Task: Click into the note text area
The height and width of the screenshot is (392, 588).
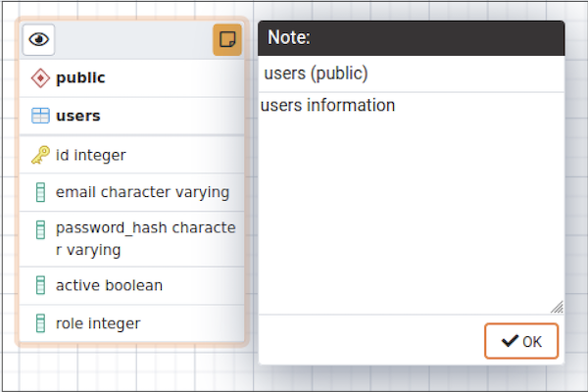Action: point(411,203)
